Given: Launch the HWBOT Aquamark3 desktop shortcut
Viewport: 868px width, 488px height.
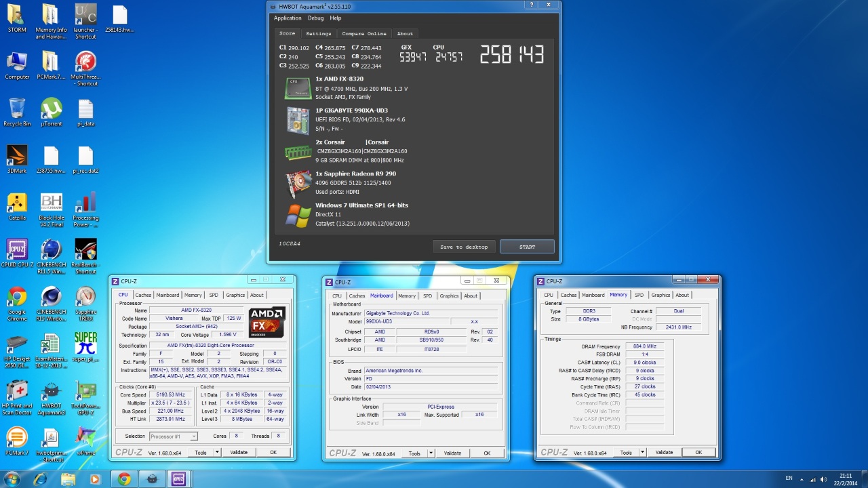Looking at the screenshot, I should [52, 399].
